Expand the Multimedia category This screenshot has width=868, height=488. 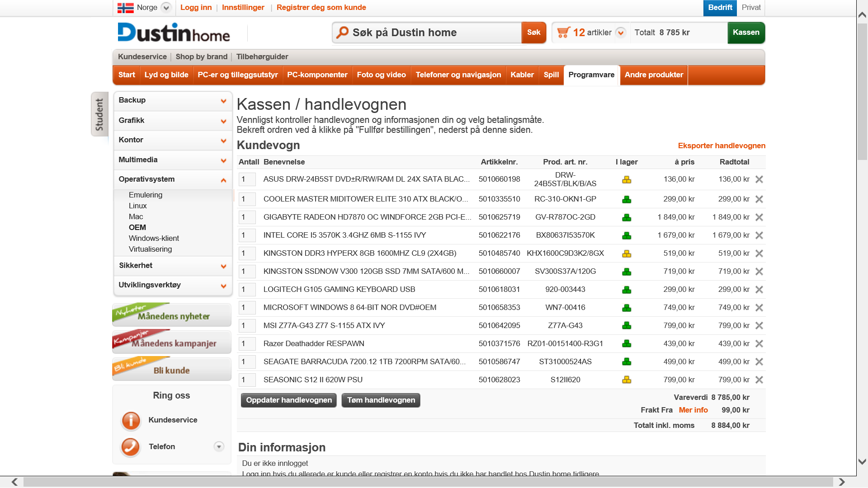click(x=223, y=160)
